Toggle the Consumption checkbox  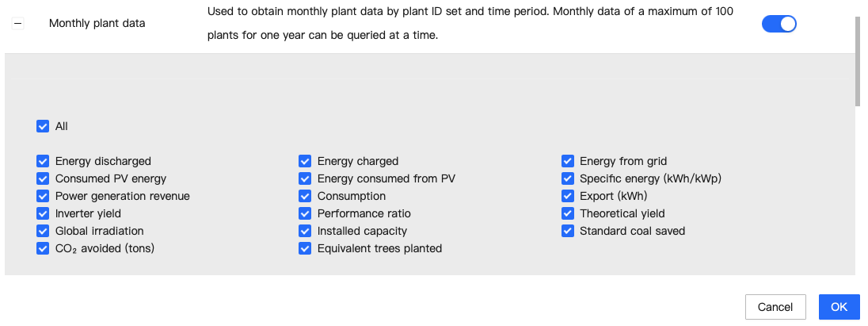pos(305,196)
